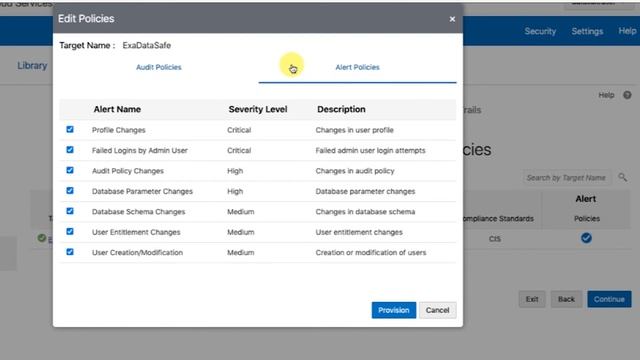Click the Provision button

tap(393, 310)
